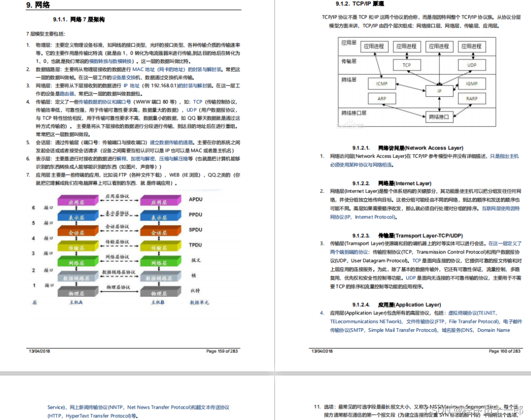Screen dimensions: 531x420
Task: Click the "主机A" caption under the diagram
Action: [76, 302]
